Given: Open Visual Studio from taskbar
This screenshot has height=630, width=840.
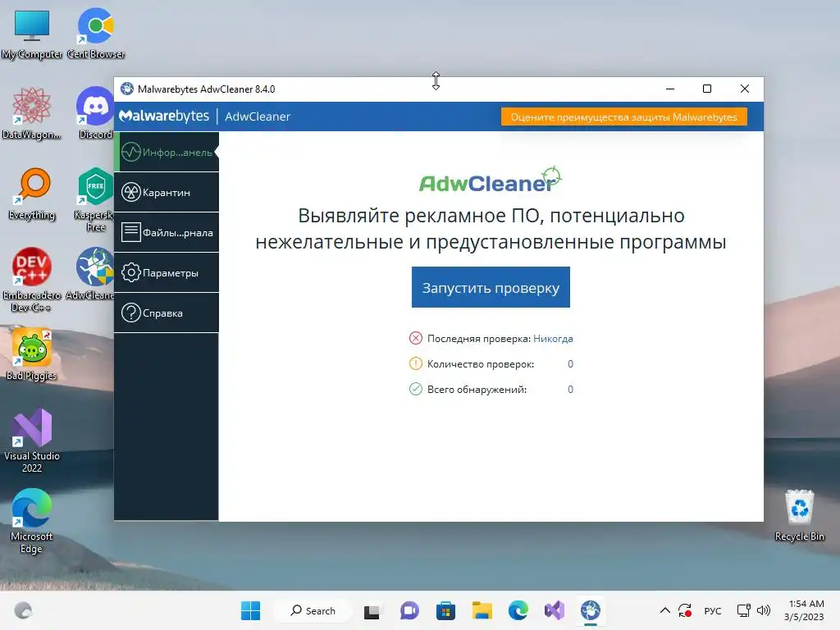Looking at the screenshot, I should click(555, 610).
